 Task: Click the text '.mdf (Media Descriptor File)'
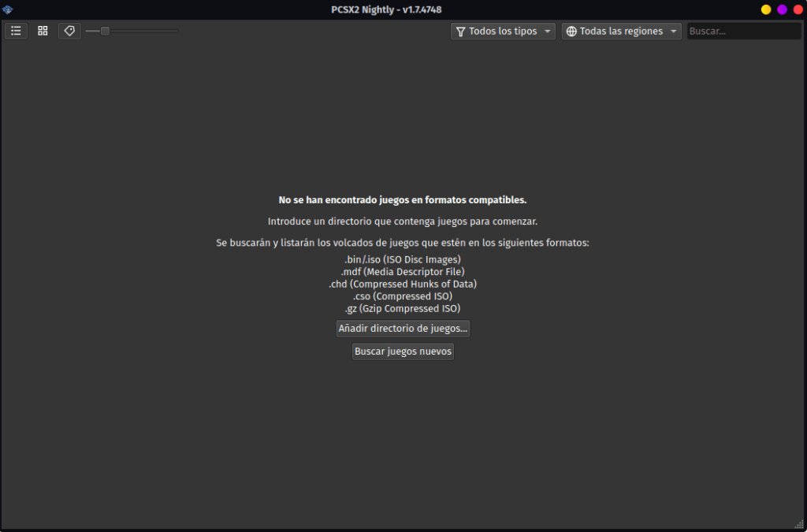click(403, 272)
